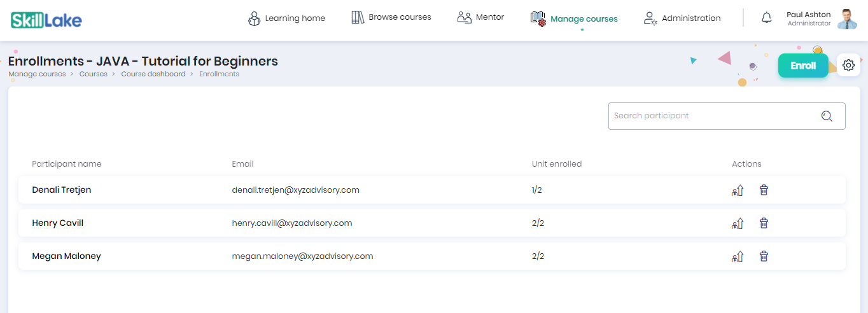This screenshot has width=868, height=313.
Task: Delete Denali Tretjen's enrollment
Action: pos(764,190)
